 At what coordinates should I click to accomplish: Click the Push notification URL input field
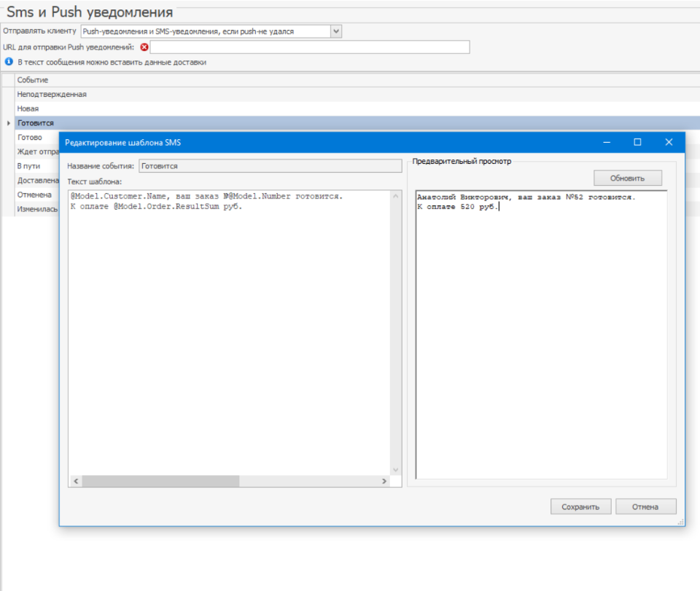pos(309,47)
